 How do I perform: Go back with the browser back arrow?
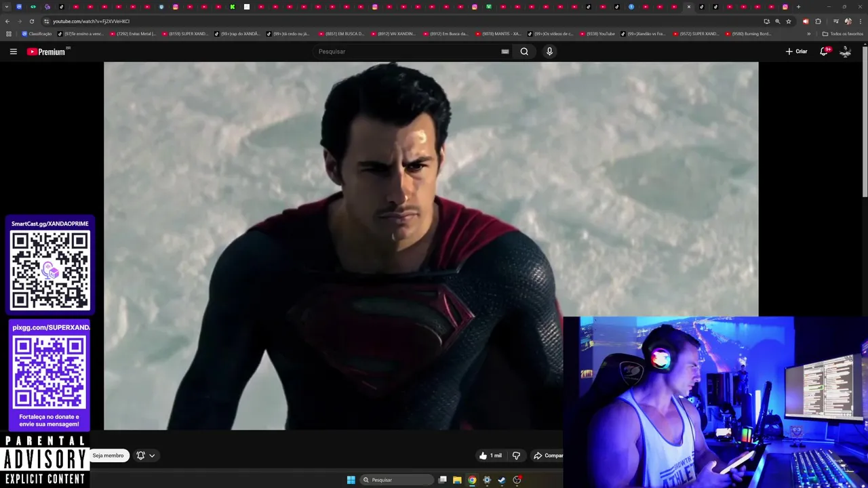(7, 21)
